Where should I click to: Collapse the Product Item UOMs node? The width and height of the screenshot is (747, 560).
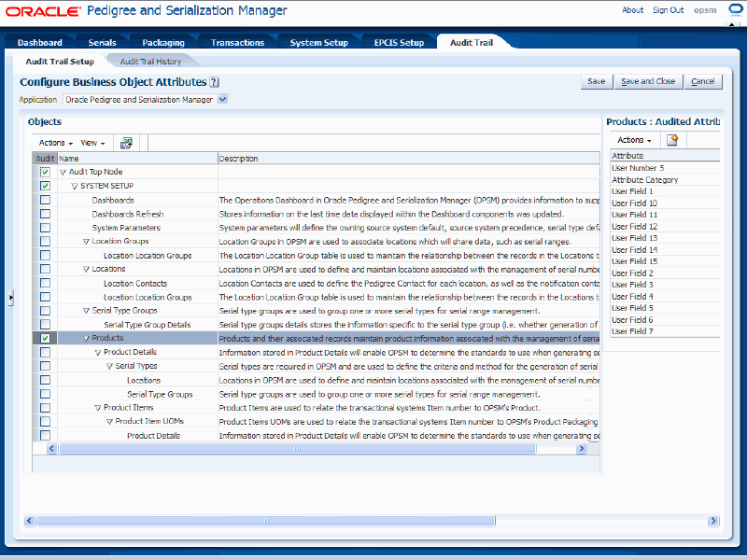(x=109, y=422)
